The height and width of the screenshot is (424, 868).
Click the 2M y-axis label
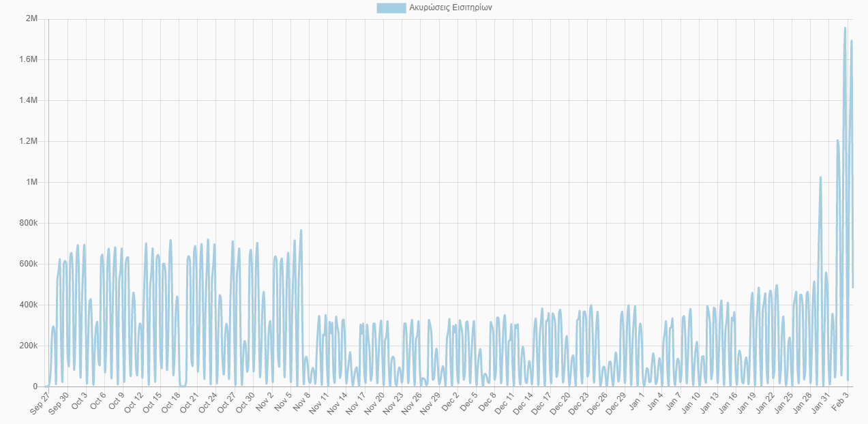pyautogui.click(x=31, y=18)
